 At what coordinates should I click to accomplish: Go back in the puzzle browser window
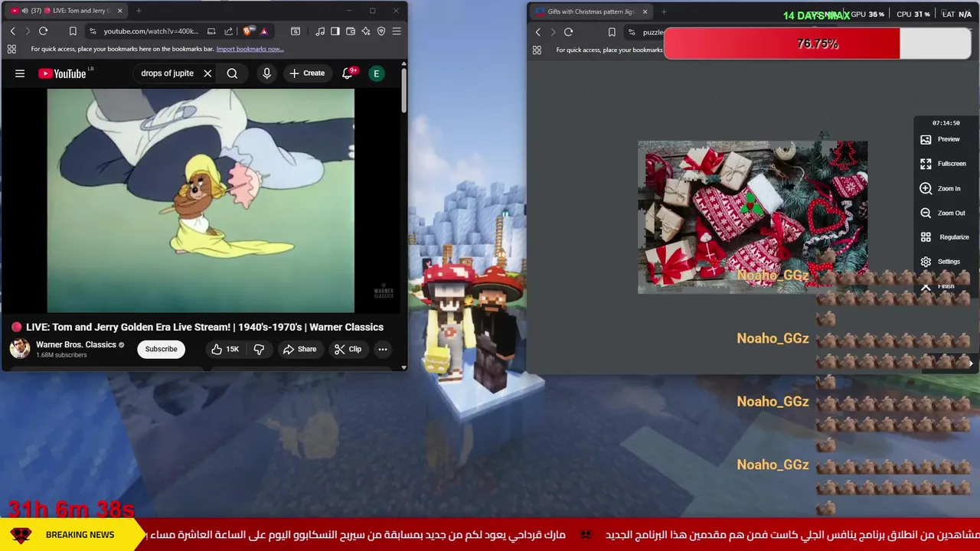pos(538,32)
